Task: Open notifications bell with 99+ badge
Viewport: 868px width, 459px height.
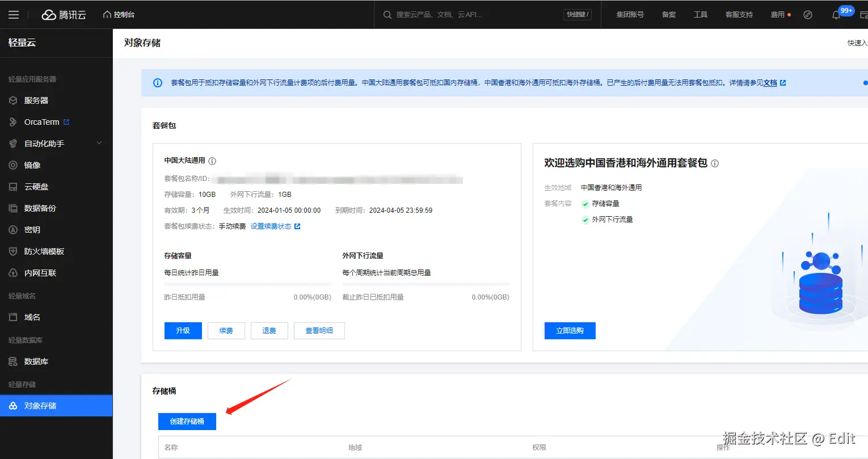Action: (836, 15)
